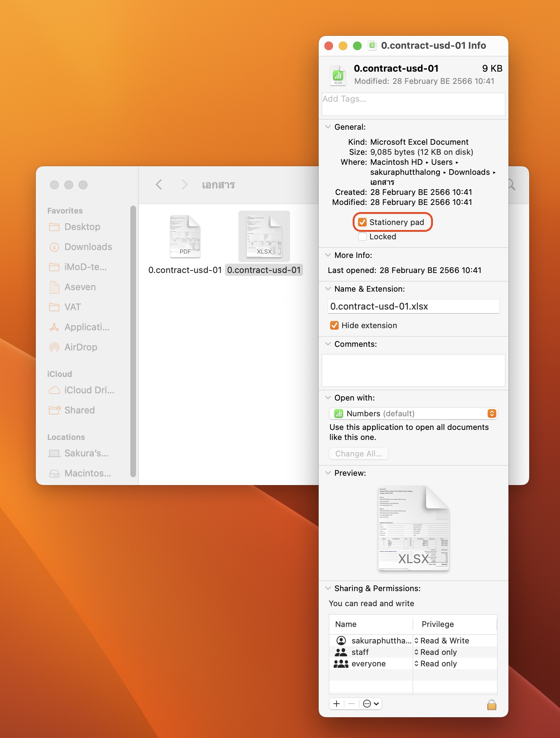Select the PDF file 0.contract-usd-01
The height and width of the screenshot is (738, 560).
[x=185, y=237]
